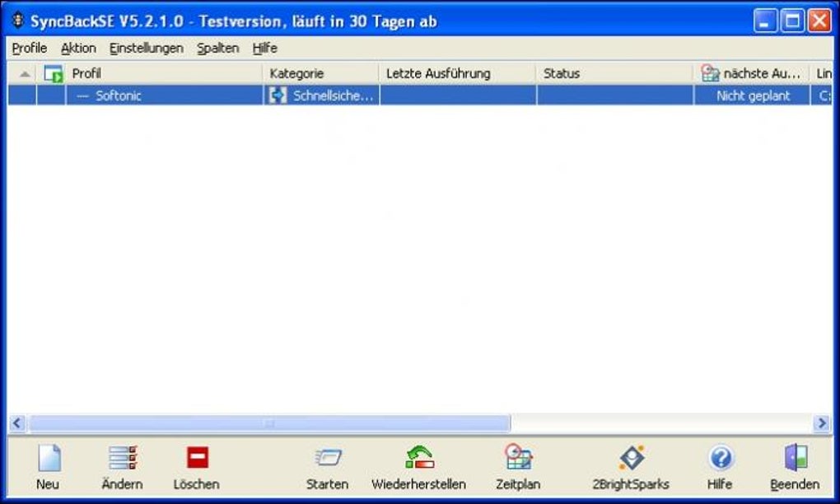
Task: Run the profile with Starten
Action: [327, 467]
